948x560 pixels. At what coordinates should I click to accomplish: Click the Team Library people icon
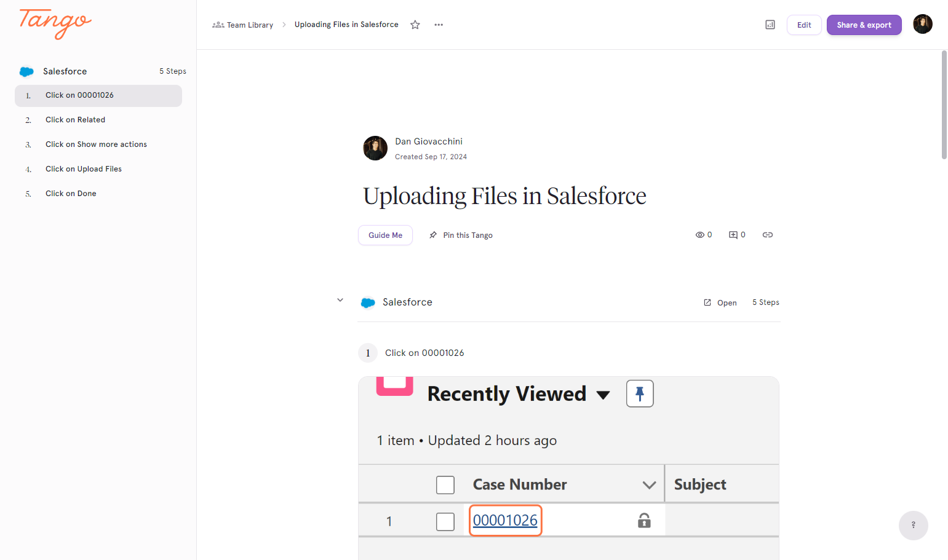218,25
